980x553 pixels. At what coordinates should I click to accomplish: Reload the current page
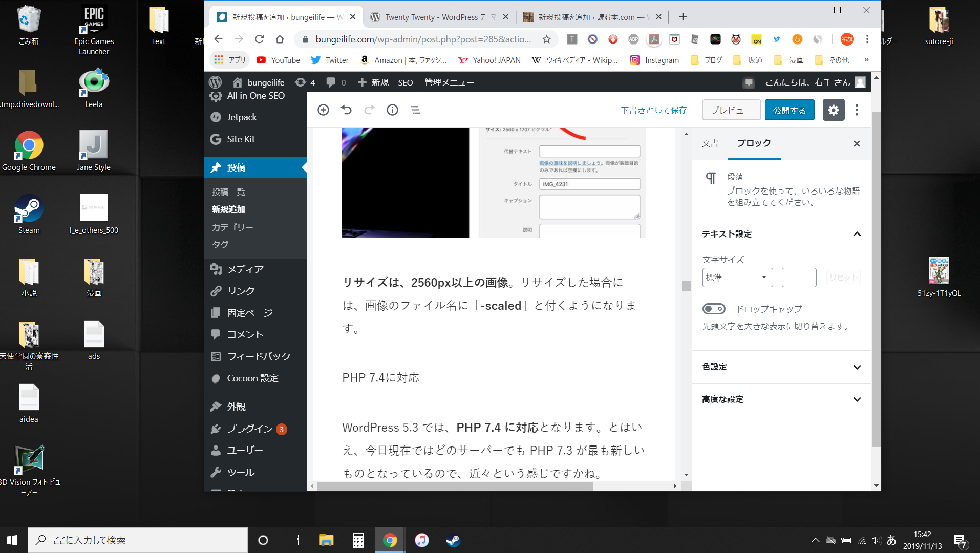[x=260, y=39]
